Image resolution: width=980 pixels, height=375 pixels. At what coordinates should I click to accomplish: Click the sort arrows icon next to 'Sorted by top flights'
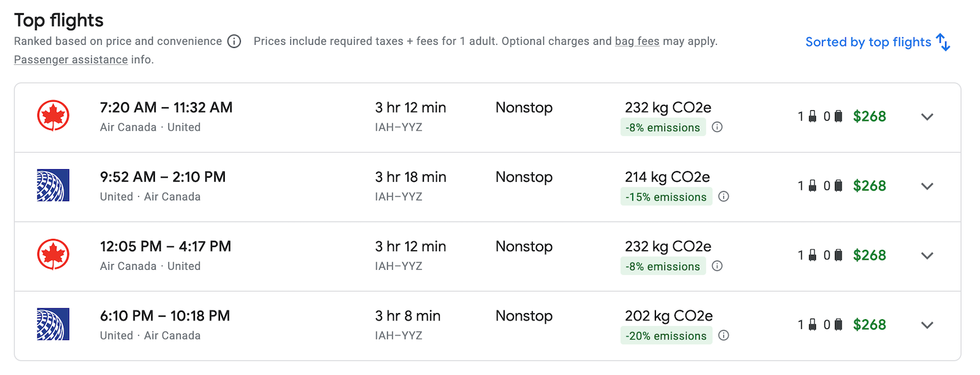[x=943, y=42]
